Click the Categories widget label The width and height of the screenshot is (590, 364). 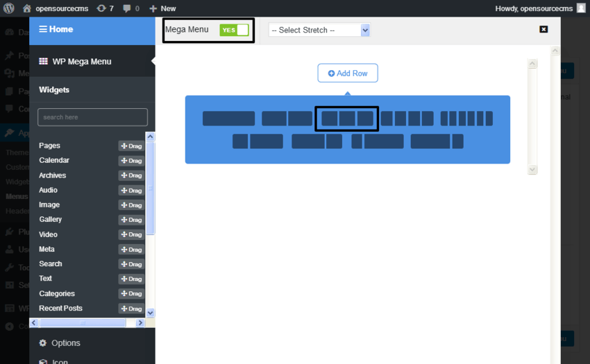57,293
